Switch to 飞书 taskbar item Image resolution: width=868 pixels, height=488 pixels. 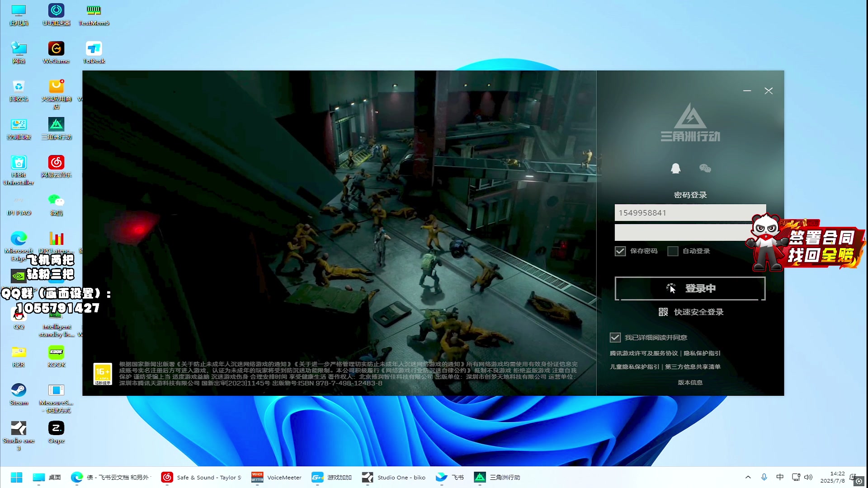[450, 477]
